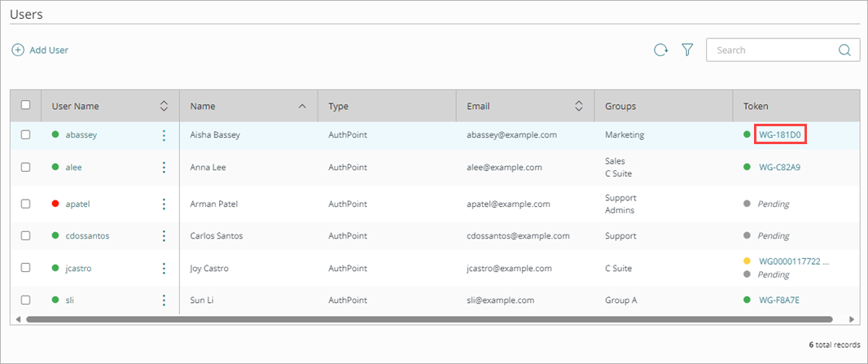Image resolution: width=868 pixels, height=364 pixels.
Task: Click the magnifier icon in the search box
Action: pyautogui.click(x=844, y=50)
